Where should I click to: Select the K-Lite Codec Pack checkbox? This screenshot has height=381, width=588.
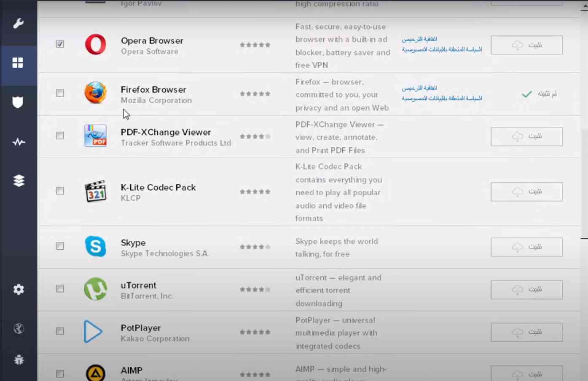coord(60,191)
